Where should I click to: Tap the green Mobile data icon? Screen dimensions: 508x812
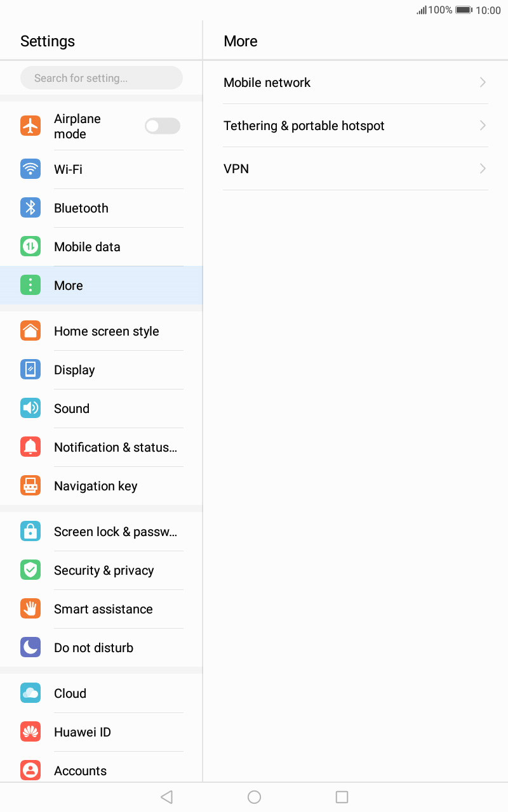point(30,247)
